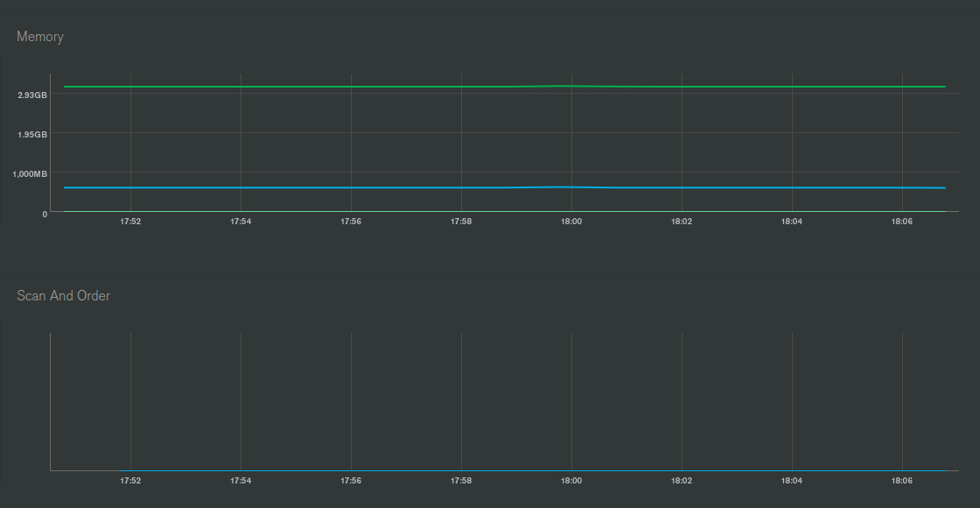Click 17:52 label in Scan And Order chart

(130, 481)
